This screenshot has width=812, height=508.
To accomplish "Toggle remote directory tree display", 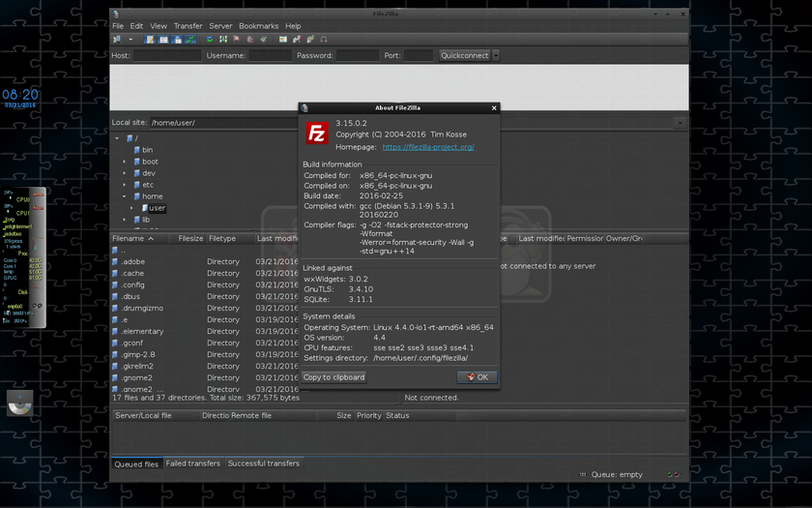I will (177, 40).
